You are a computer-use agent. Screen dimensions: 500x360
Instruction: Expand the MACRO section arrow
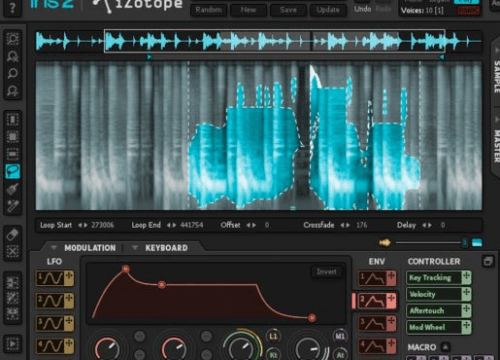(445, 347)
